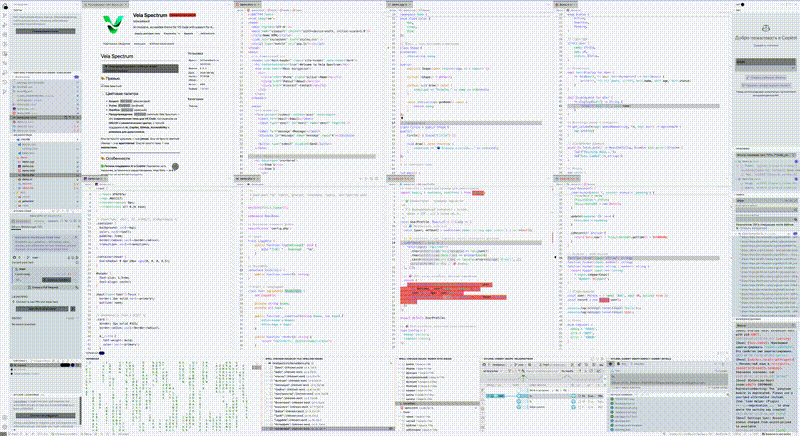
Task: Select the Vela Spectrum extension page tab
Action: (105, 4)
